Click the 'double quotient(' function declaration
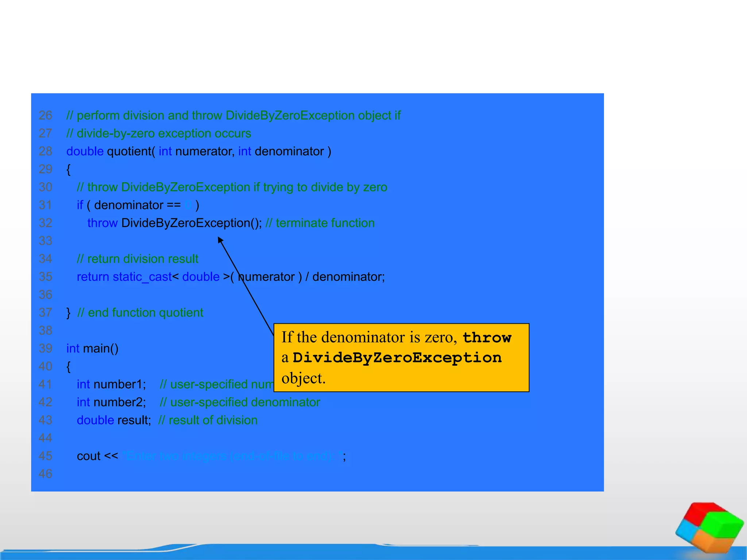This screenshot has width=747, height=560. click(111, 151)
